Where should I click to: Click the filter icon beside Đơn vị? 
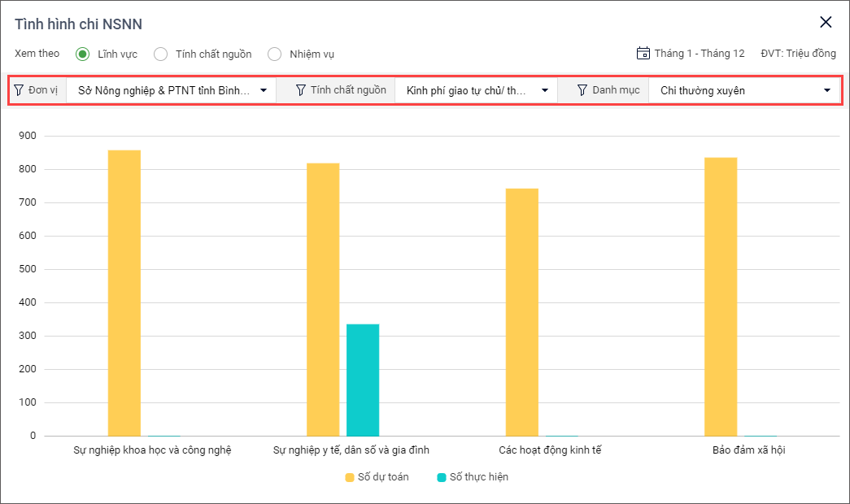(19, 90)
